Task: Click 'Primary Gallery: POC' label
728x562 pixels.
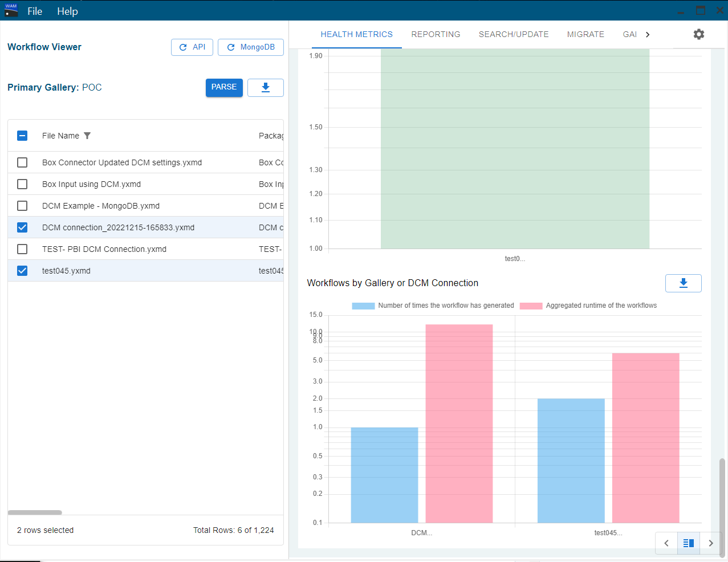Action: pyautogui.click(x=55, y=87)
